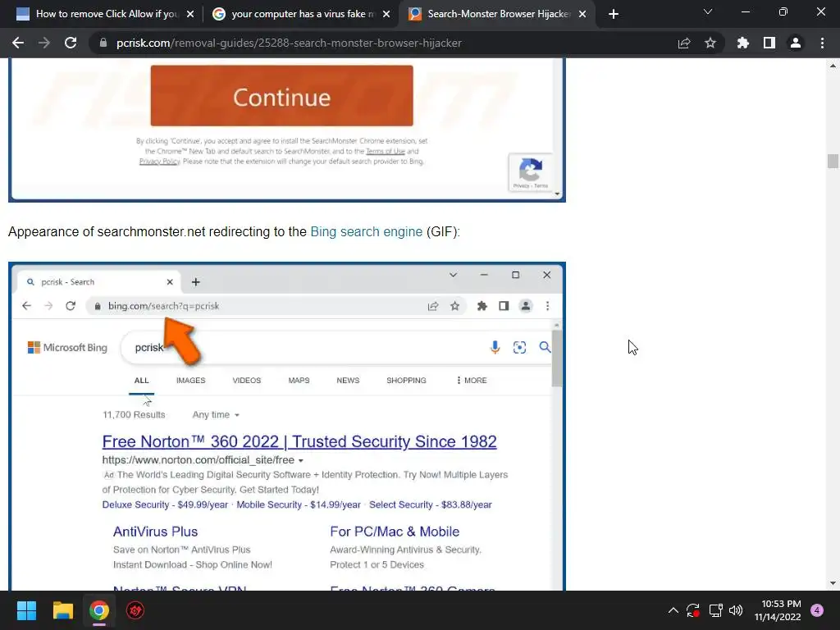Open File Explorer from the taskbar
This screenshot has height=630, width=840.
click(62, 610)
